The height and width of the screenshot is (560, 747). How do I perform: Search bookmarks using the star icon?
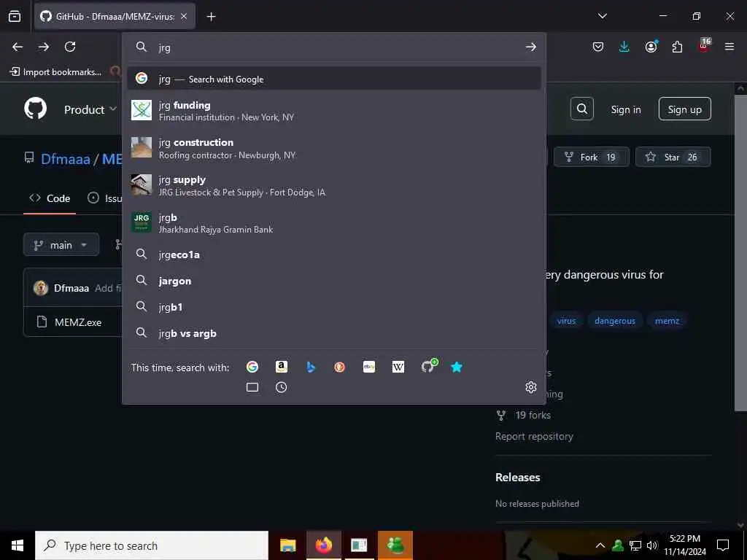[x=457, y=367]
